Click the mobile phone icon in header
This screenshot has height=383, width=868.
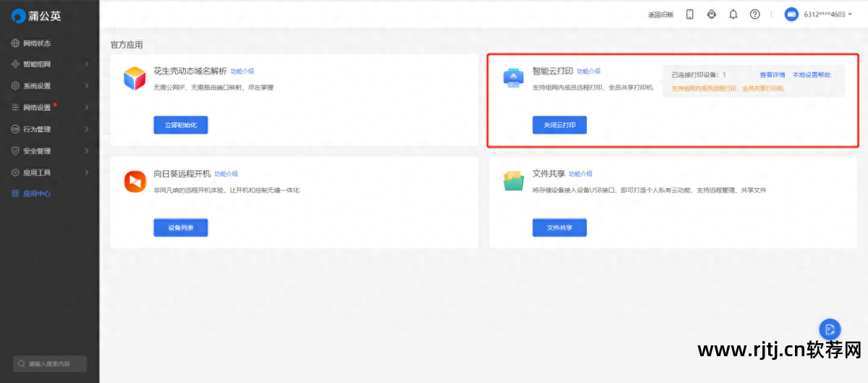(689, 14)
